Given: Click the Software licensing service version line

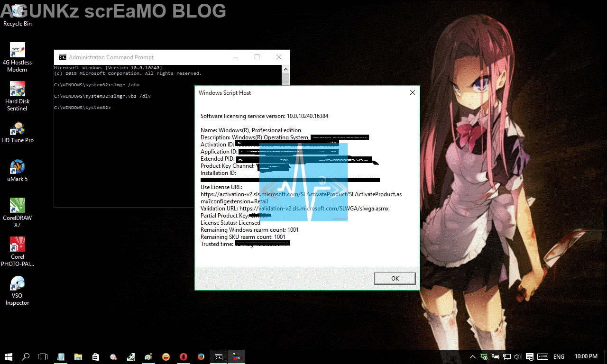Looking at the screenshot, I should click(x=264, y=116).
